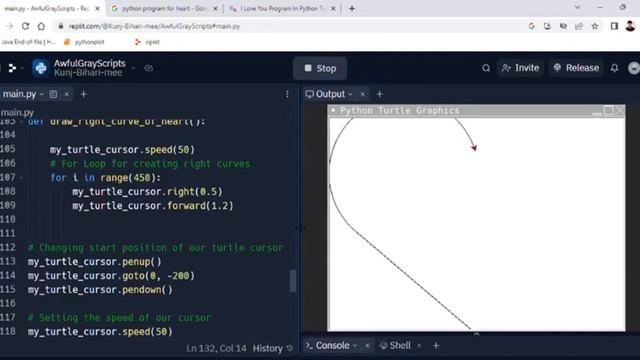Collapse the code fold at line 107
The image size is (640, 360).
point(21,178)
